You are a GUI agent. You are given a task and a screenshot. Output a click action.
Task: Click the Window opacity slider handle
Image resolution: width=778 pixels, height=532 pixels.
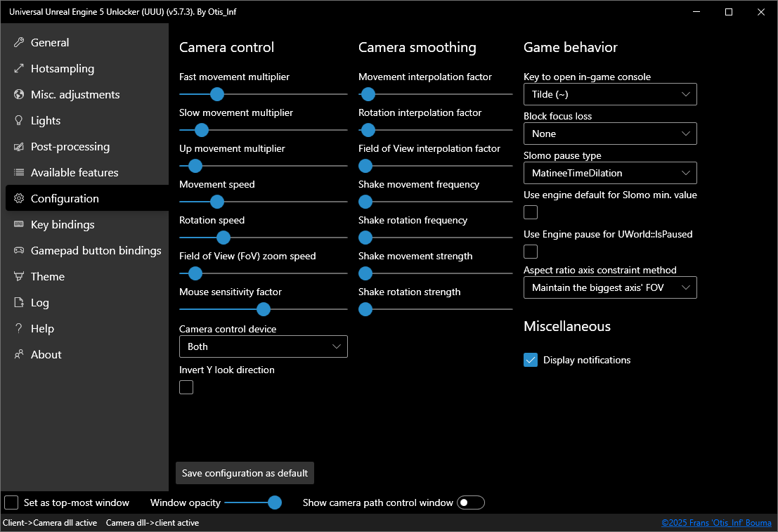coord(275,502)
